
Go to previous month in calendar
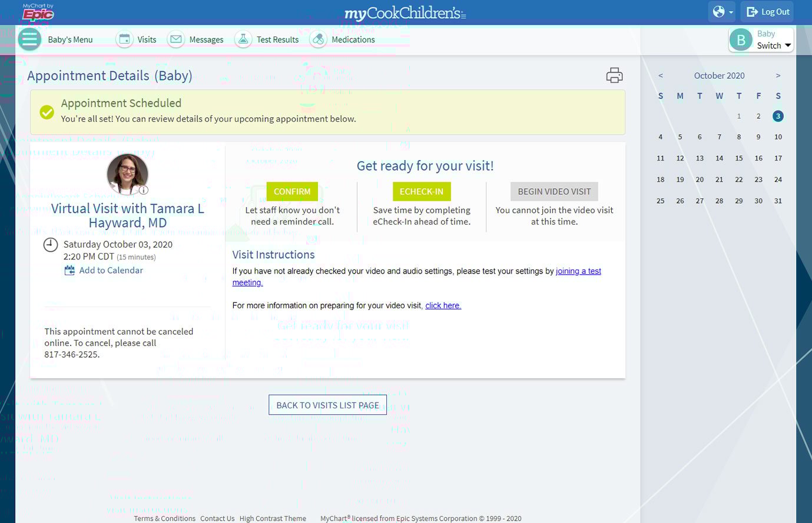[661, 75]
